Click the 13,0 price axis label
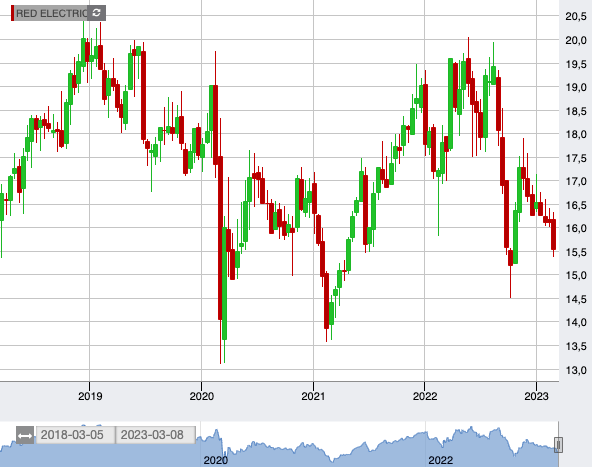The height and width of the screenshot is (467, 594). tap(576, 370)
